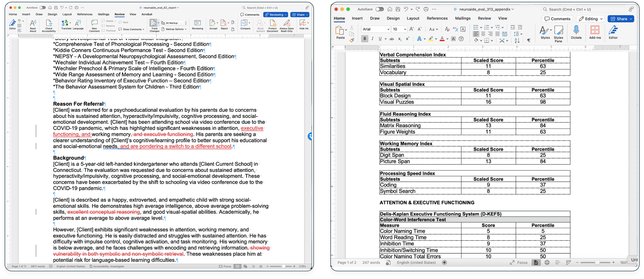The image size is (644, 279).
Task: Open the Mailings tab in report window
Action: click(104, 14)
